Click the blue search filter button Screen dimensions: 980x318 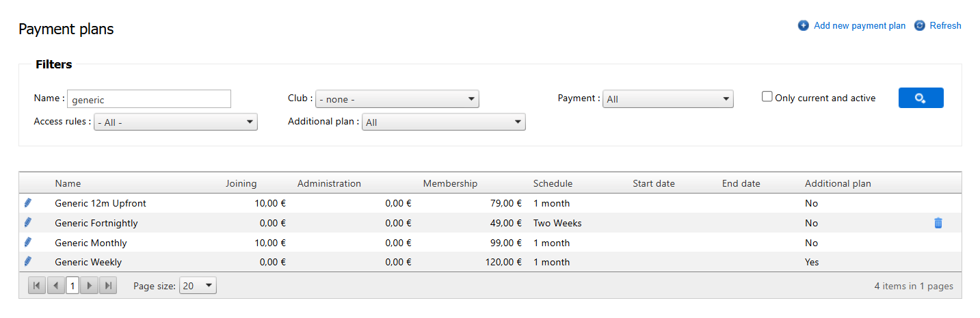[x=921, y=98]
